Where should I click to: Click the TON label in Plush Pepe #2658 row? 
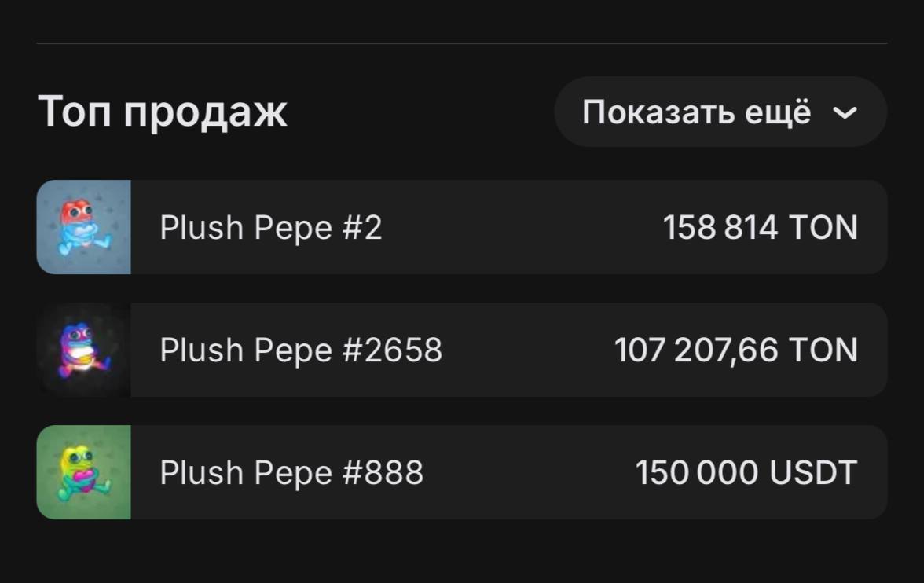pyautogui.click(x=823, y=350)
